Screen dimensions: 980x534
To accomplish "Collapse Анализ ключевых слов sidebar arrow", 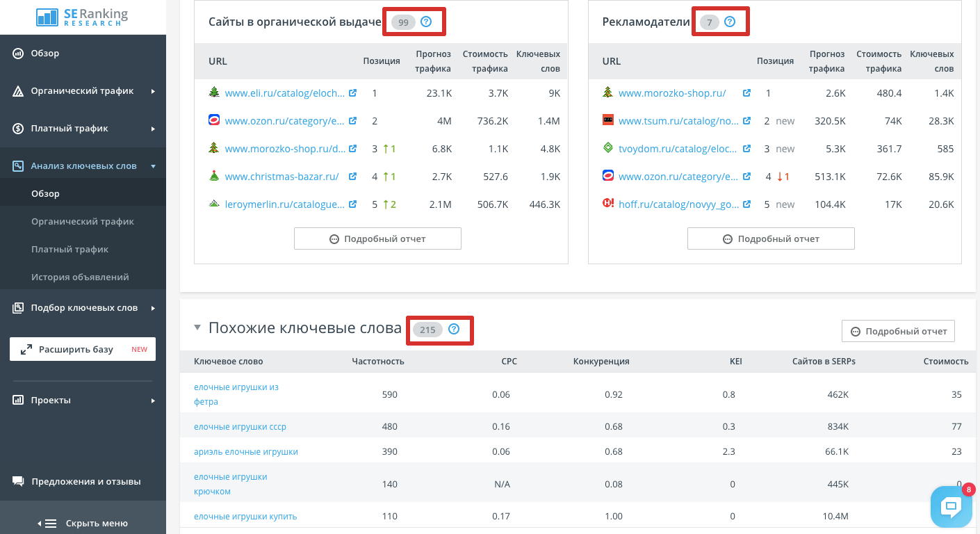I will (x=153, y=166).
